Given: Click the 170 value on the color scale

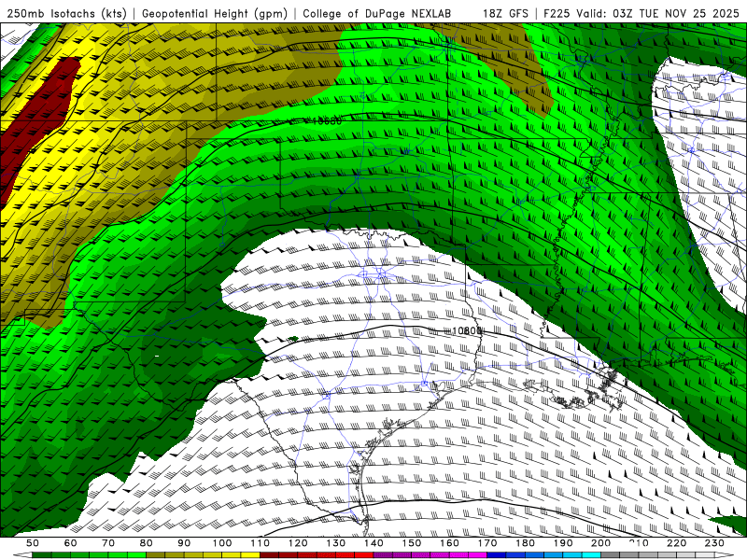Looking at the screenshot, I should tap(486, 543).
